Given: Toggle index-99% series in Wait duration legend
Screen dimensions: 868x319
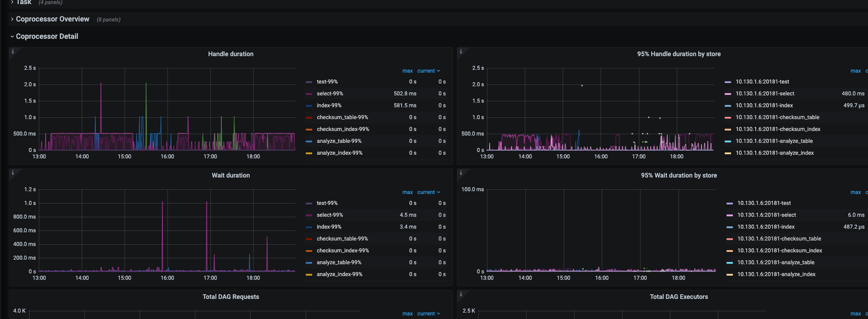Looking at the screenshot, I should click(x=329, y=227).
